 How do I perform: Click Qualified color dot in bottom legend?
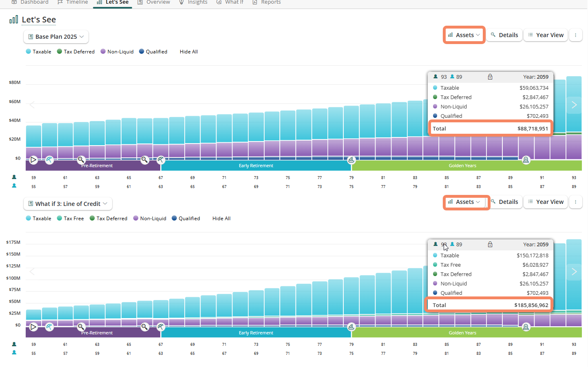point(174,218)
